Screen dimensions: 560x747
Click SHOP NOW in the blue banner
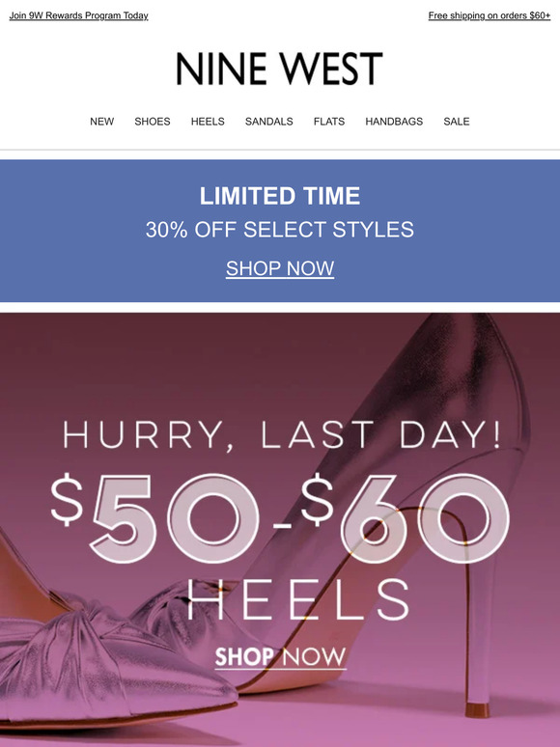click(x=280, y=268)
